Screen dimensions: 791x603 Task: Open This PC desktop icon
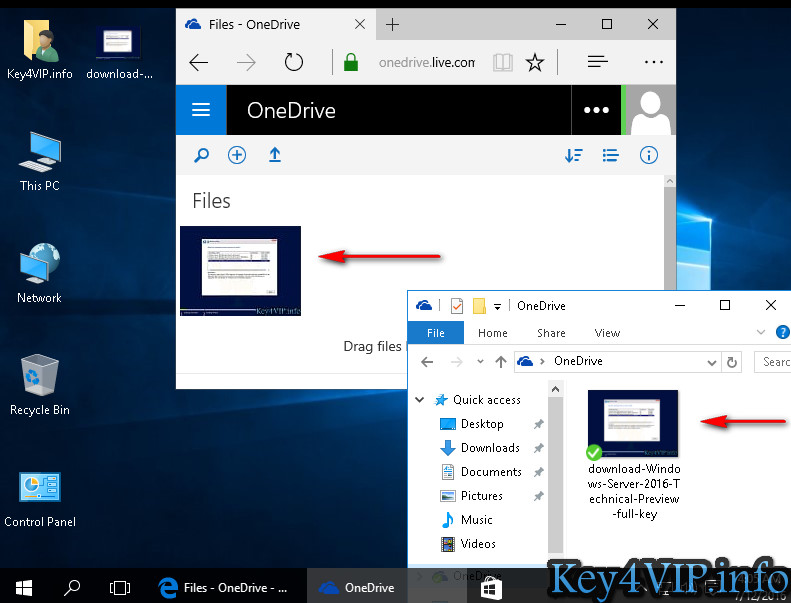[40, 161]
